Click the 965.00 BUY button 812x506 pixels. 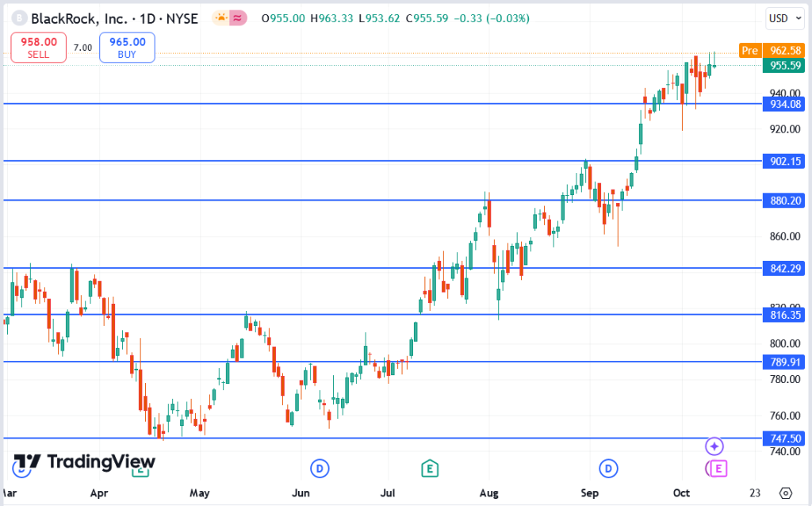pos(127,48)
